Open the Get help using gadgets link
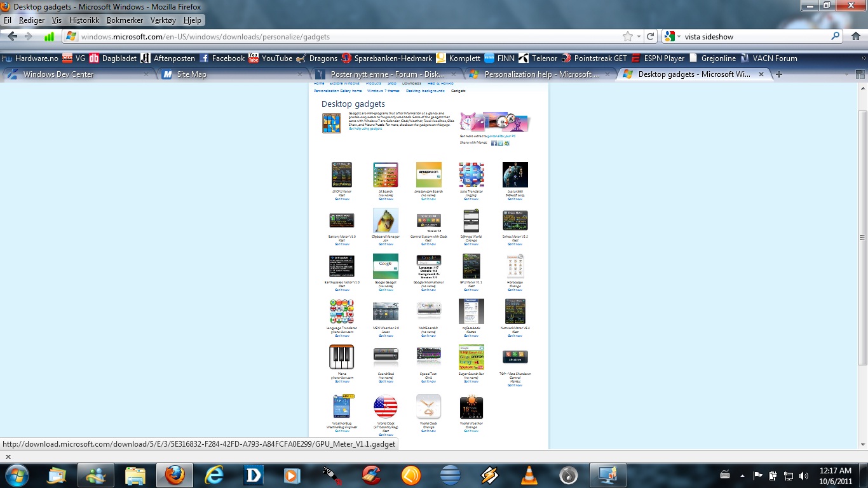Screen dimensions: 868x488 365,128
